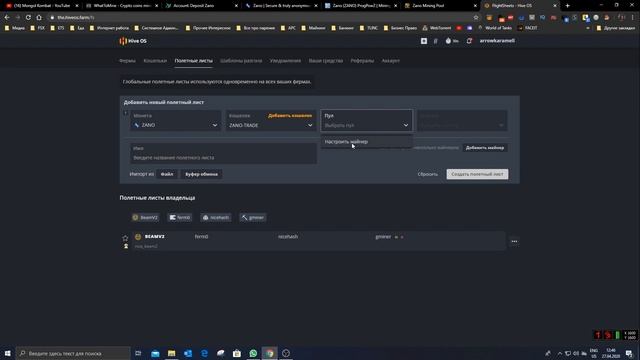Screen dimensions: 640x360
Task: Open WhatsApp from taskbar
Action: pyautogui.click(x=253, y=353)
